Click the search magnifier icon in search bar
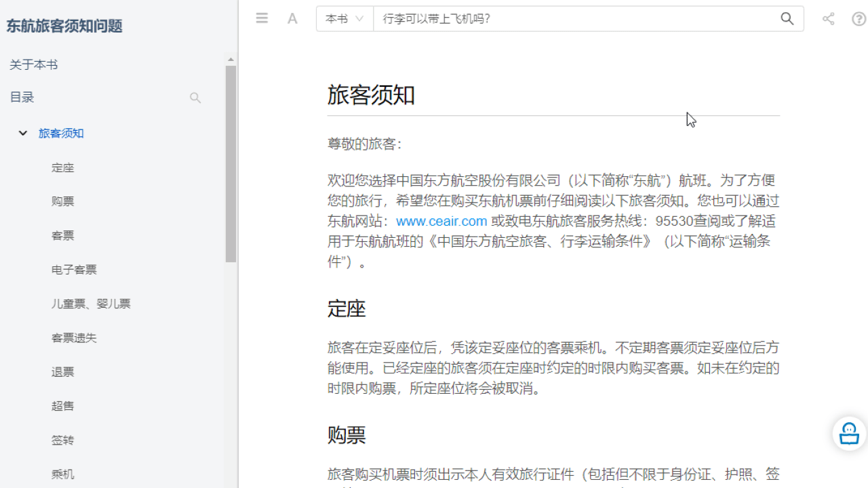 (787, 18)
